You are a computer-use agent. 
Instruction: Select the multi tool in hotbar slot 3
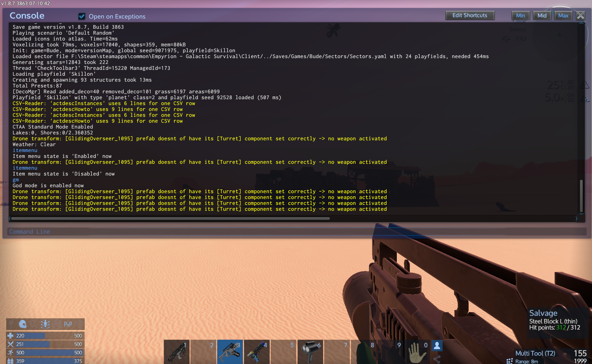tap(230, 352)
